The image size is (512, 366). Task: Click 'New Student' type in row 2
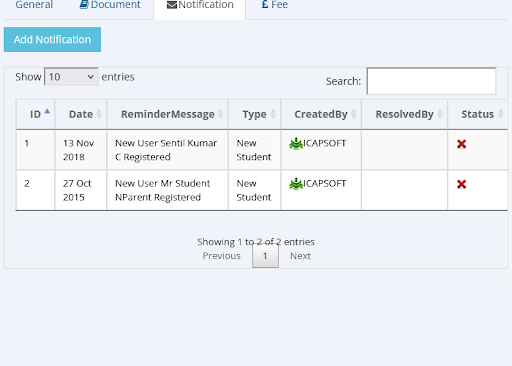(254, 190)
